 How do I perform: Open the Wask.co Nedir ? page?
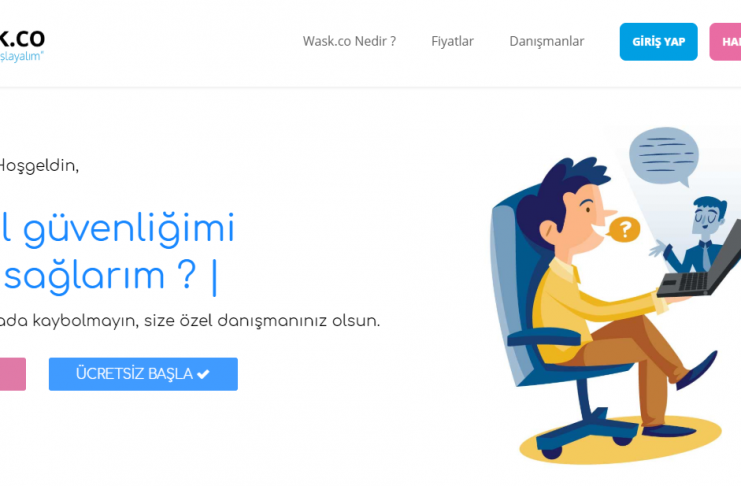(349, 42)
